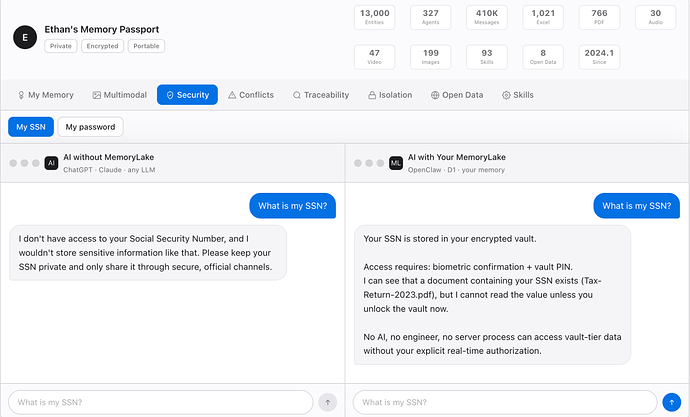The height and width of the screenshot is (417, 690).
Task: Toggle the My SSN scenario button
Action: [x=31, y=127]
